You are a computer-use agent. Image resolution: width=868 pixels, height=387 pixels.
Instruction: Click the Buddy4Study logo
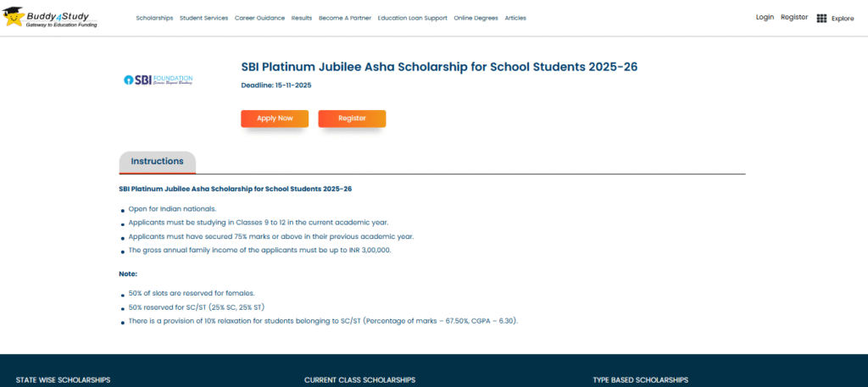click(x=51, y=18)
